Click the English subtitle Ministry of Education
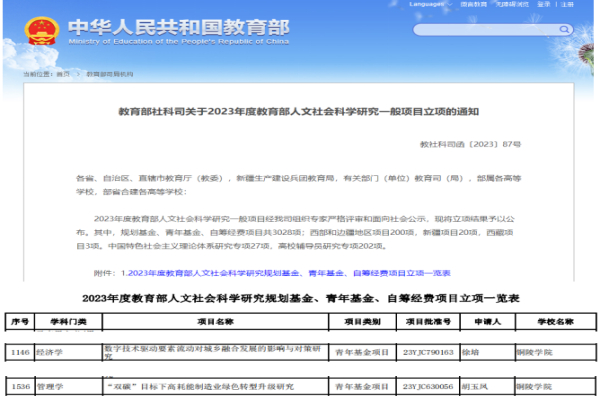This screenshot has width=600, height=400. (179, 41)
